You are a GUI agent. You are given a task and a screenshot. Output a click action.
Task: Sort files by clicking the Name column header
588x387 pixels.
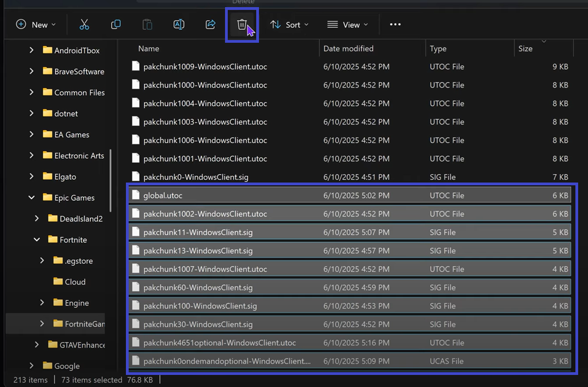[148, 48]
